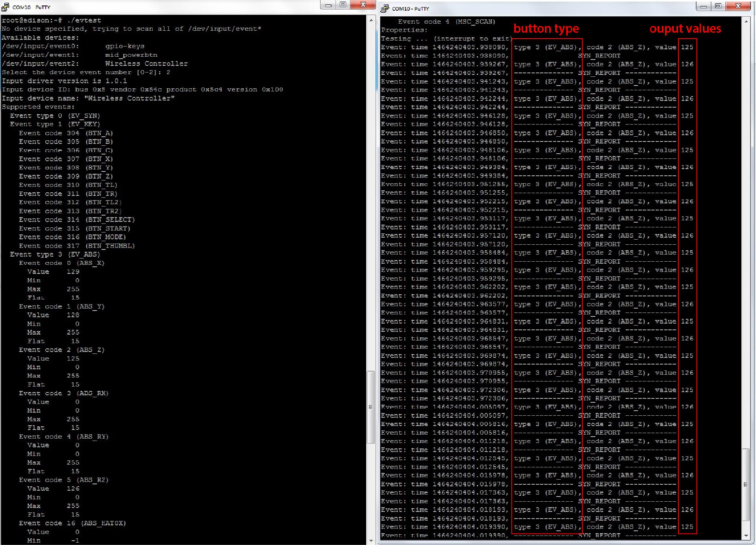The image size is (756, 545).
Task: Click the event line with time 1464240403.939267 value 126
Action: click(x=537, y=64)
